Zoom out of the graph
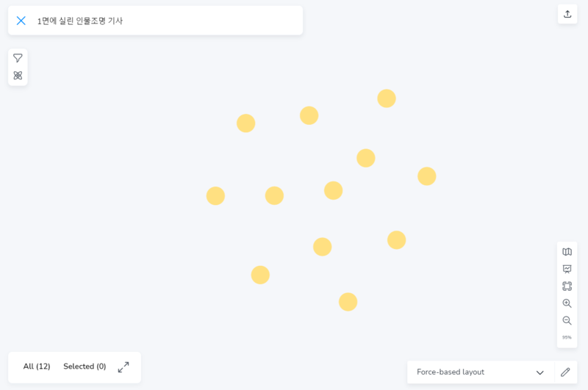The height and width of the screenshot is (390, 588). point(567,320)
